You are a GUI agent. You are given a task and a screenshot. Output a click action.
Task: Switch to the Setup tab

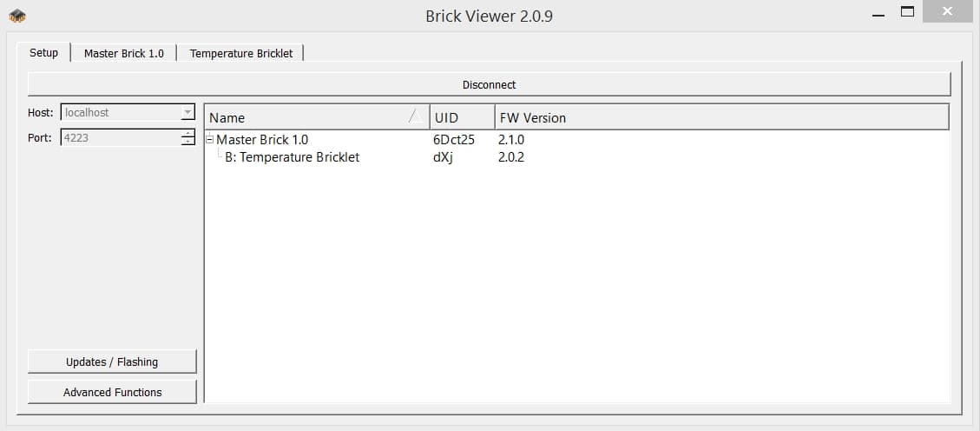click(43, 53)
